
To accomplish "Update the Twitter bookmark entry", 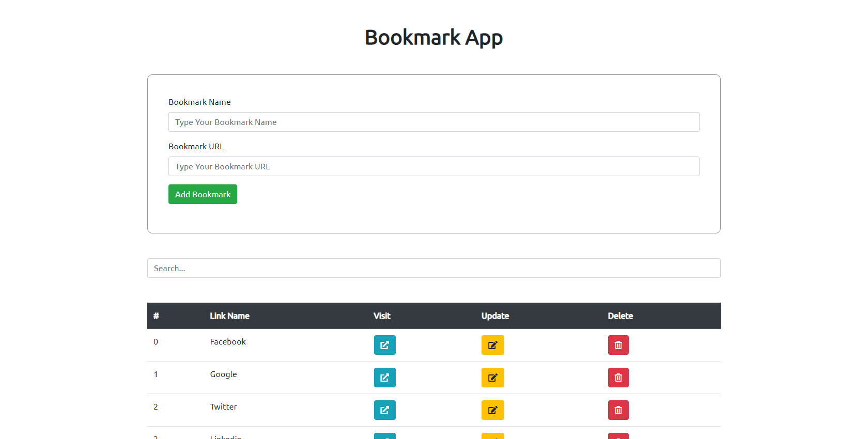I will coord(492,410).
